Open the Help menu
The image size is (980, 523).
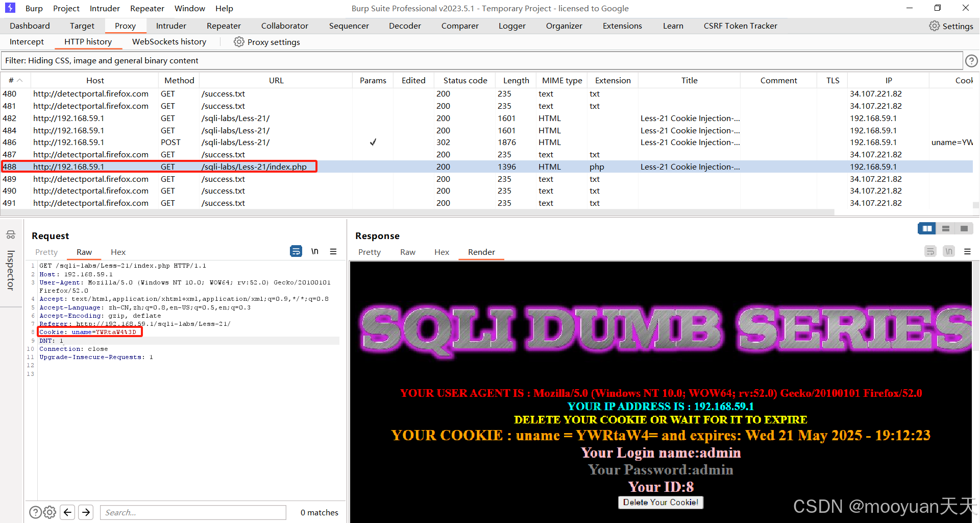(224, 8)
